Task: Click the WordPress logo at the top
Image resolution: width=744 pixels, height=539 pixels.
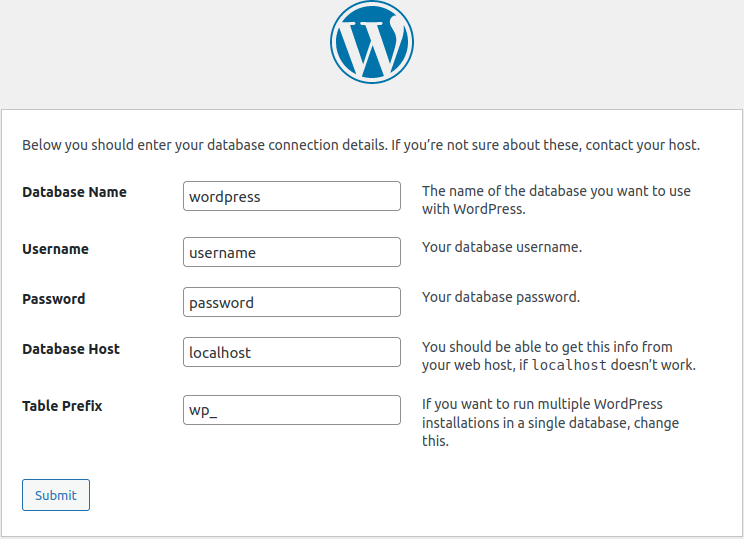Action: [371, 42]
